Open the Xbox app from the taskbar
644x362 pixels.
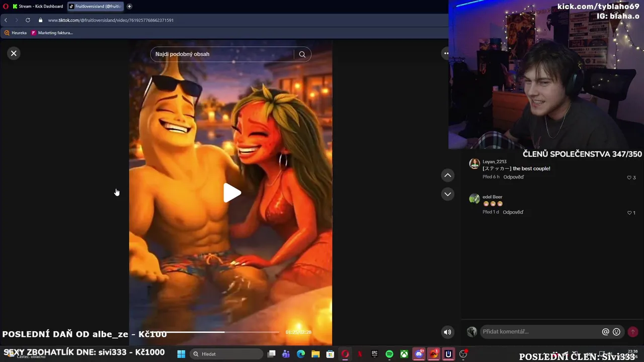click(x=404, y=354)
